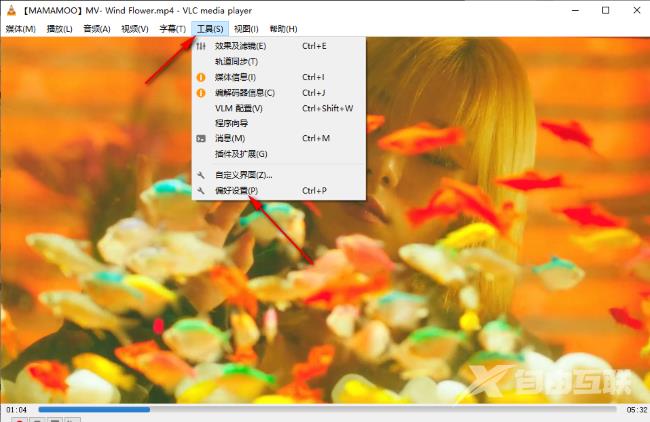Open the 视图(I) view menu
This screenshot has width=650, height=422.
(x=246, y=29)
